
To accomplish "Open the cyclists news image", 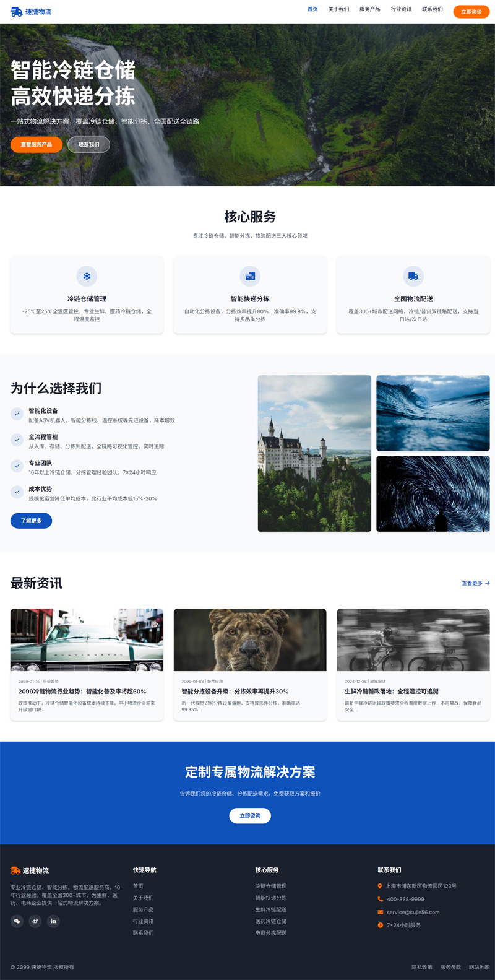I will [413, 640].
